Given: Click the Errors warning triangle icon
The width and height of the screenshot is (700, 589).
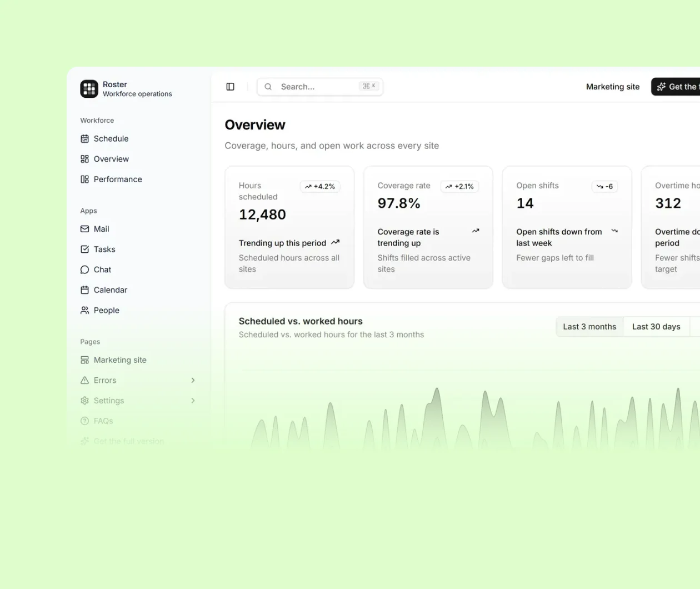Looking at the screenshot, I should 84,380.
